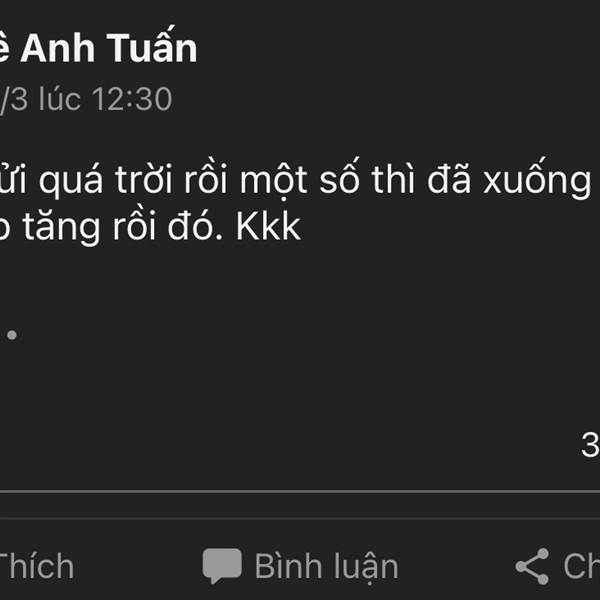
Task: Click the word Tuấn in author name
Action: coord(152,47)
